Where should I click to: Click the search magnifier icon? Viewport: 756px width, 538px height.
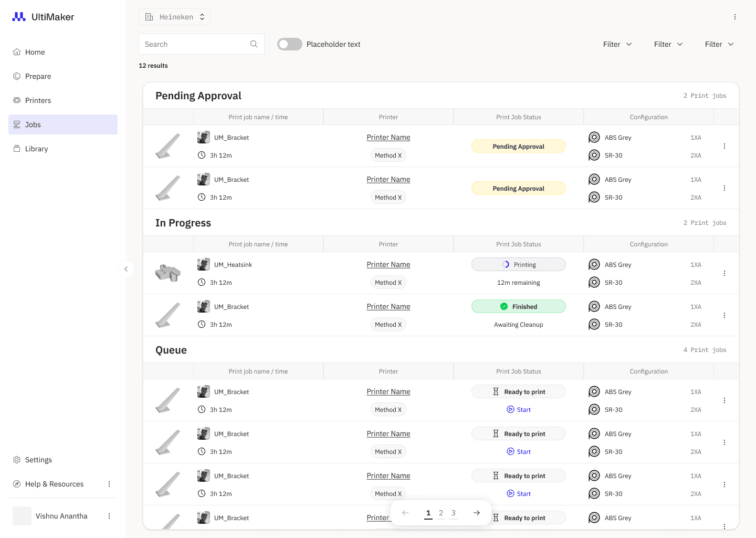pos(254,44)
